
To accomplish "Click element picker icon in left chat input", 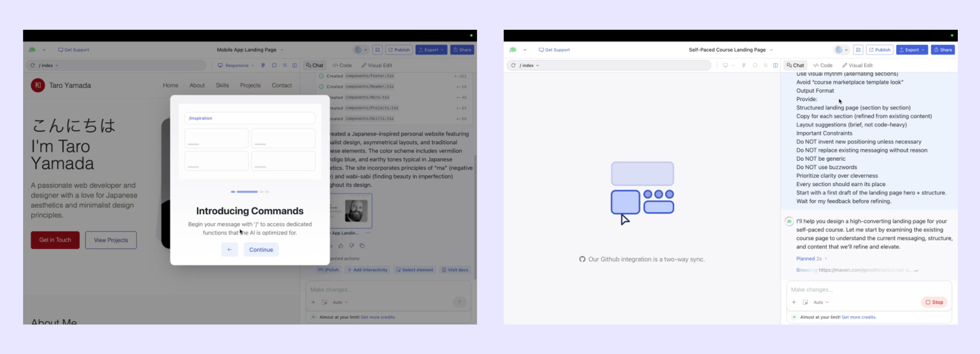I will point(324,303).
